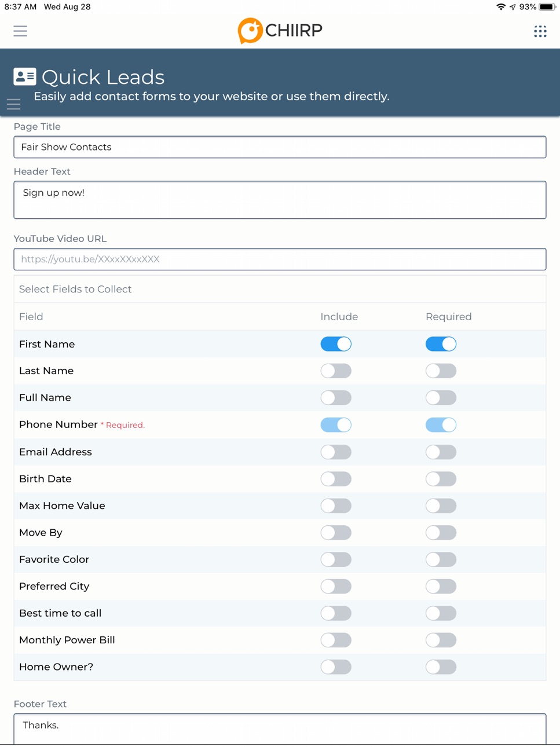Enable Include for Favorite Color
Viewport: 560px width, 747px height.
(x=336, y=559)
